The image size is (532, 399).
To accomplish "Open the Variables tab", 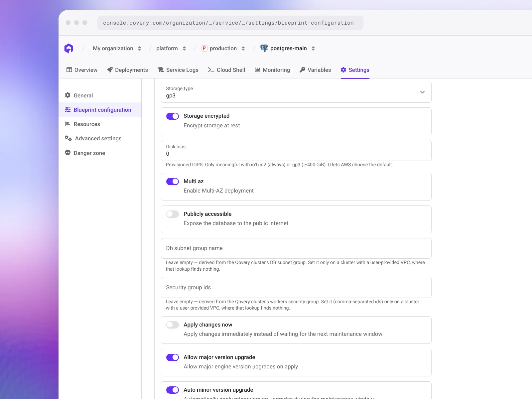I will [x=315, y=70].
